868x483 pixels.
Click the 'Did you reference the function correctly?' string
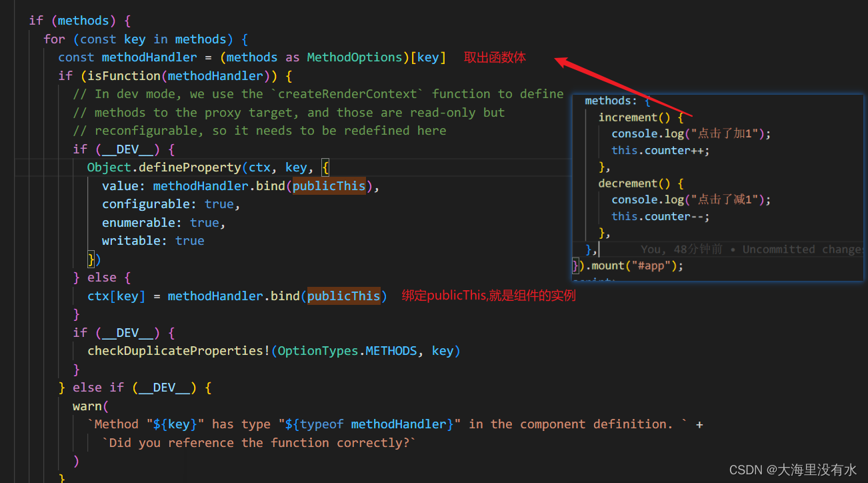[x=259, y=443]
